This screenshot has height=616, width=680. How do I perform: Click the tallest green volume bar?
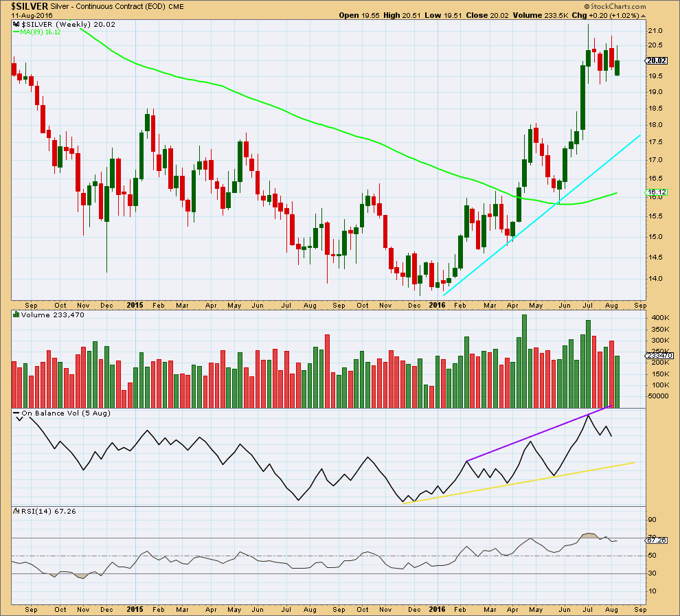524,361
